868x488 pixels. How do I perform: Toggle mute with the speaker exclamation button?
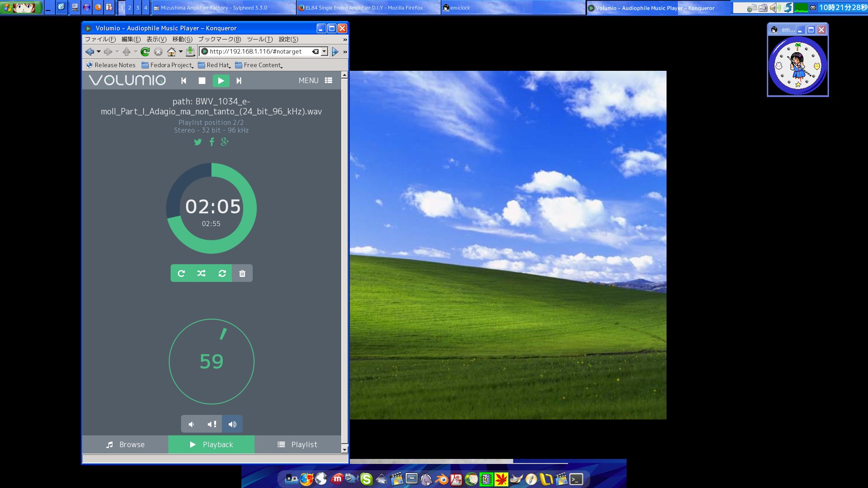(x=211, y=424)
